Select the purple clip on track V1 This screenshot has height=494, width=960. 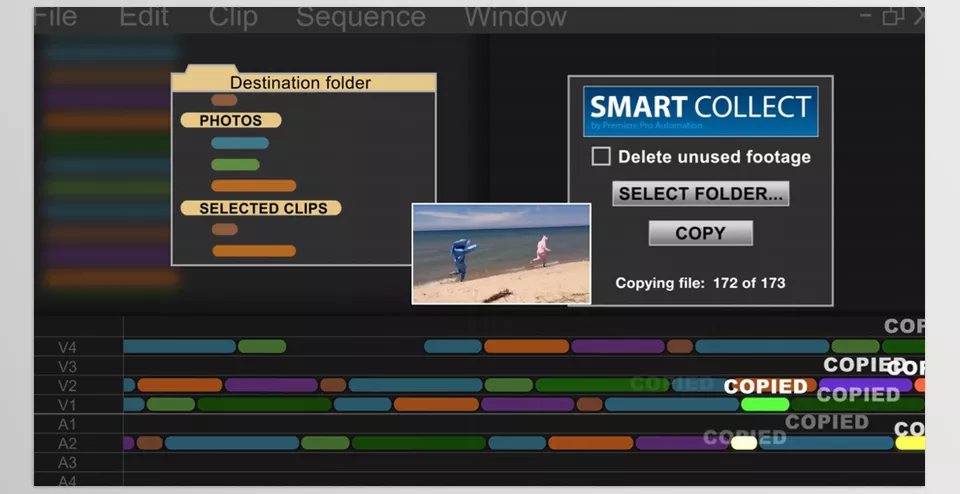click(x=527, y=404)
